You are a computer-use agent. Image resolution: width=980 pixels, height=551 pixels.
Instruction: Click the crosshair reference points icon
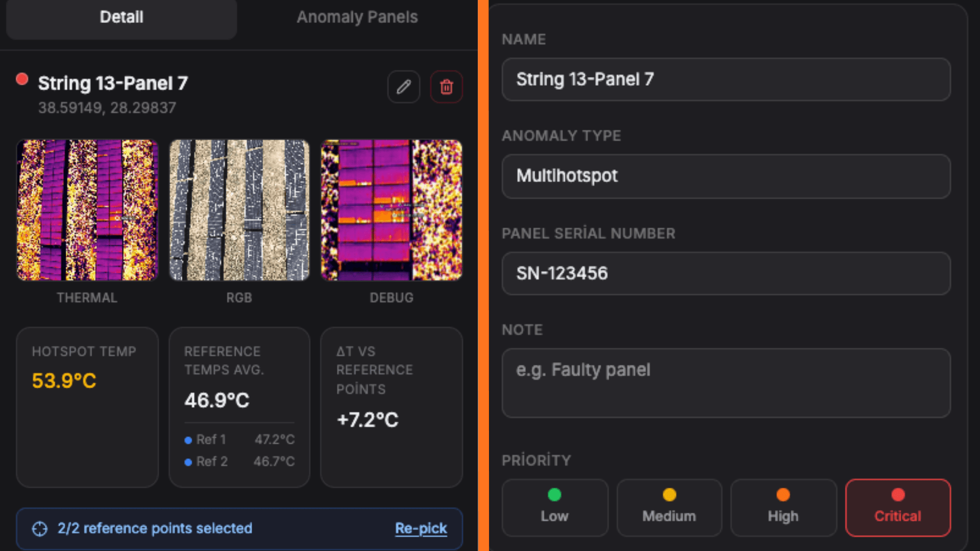click(x=40, y=529)
